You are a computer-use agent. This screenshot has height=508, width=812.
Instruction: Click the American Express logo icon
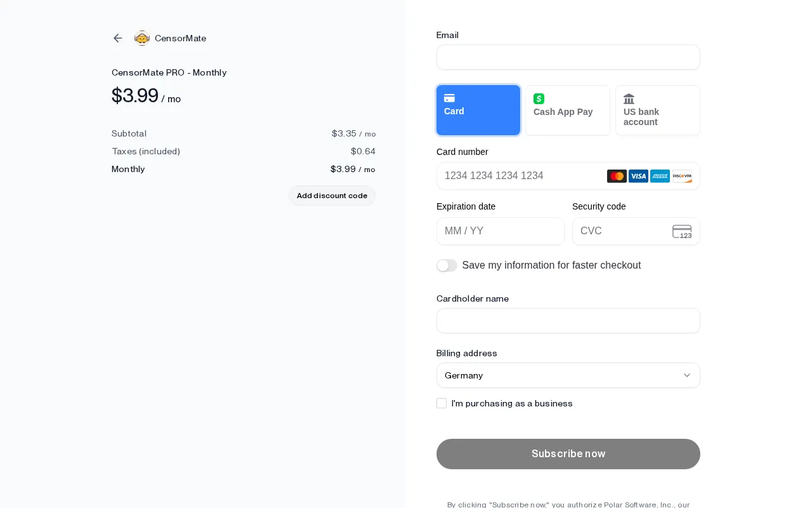click(x=660, y=176)
